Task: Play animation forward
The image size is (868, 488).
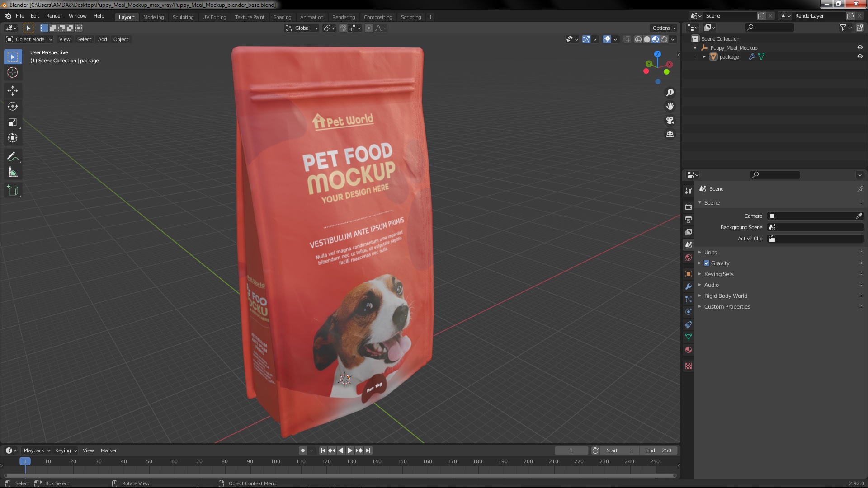Action: 350,450
